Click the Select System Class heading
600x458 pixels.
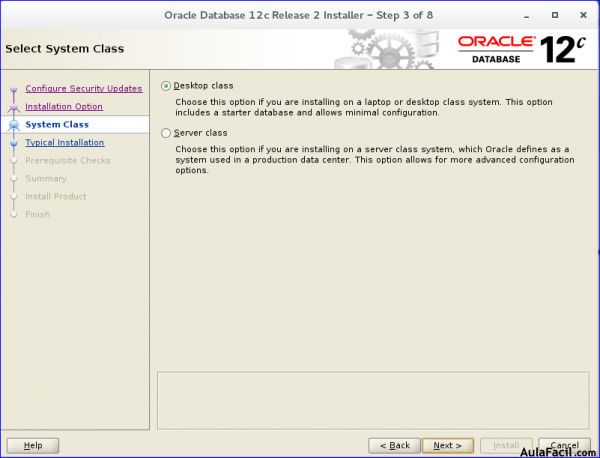coord(65,49)
